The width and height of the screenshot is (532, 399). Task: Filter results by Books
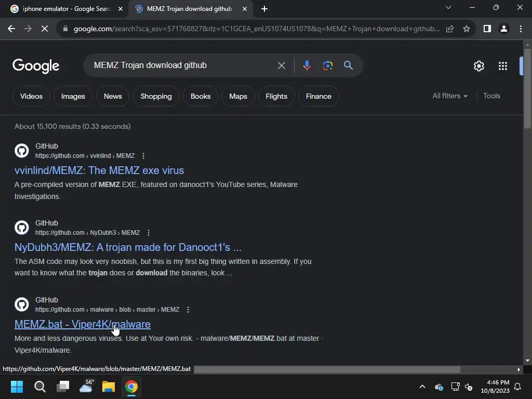click(x=201, y=96)
